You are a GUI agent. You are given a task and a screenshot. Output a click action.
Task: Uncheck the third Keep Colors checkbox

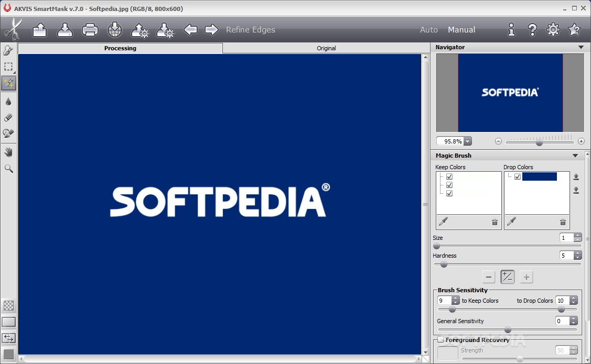[449, 193]
